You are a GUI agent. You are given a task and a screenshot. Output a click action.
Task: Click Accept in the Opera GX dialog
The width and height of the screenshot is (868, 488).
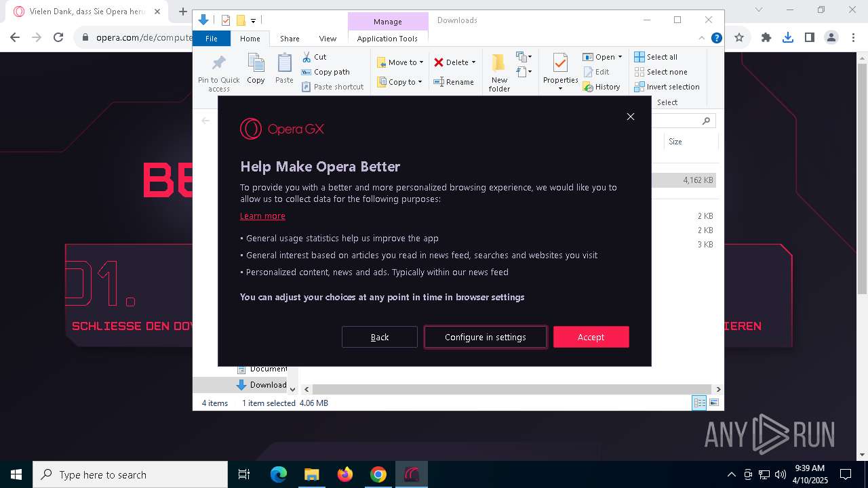591,337
